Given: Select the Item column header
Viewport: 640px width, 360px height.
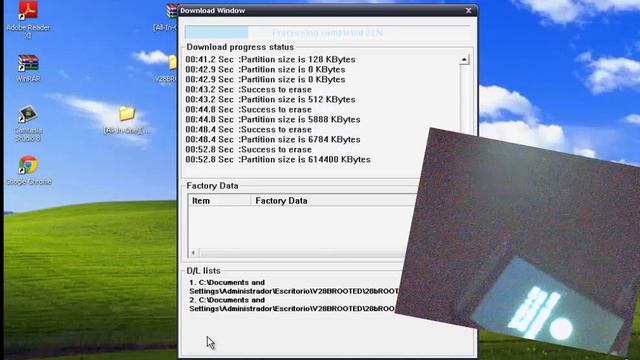Looking at the screenshot, I should point(219,200).
